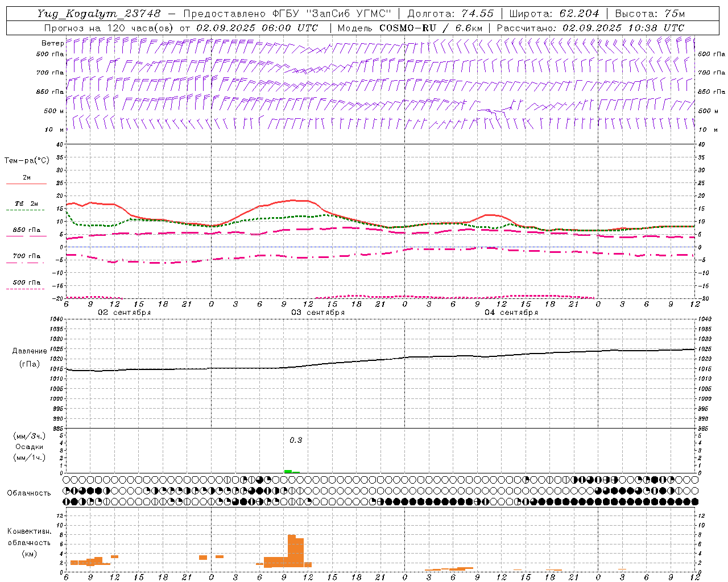Click the Осадки panel label
The image size is (728, 582).
click(30, 447)
